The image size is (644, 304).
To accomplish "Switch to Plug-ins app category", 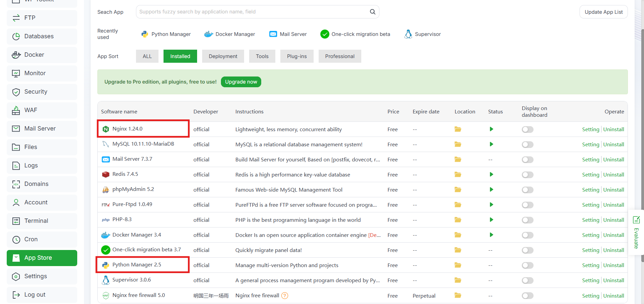I will point(297,56).
